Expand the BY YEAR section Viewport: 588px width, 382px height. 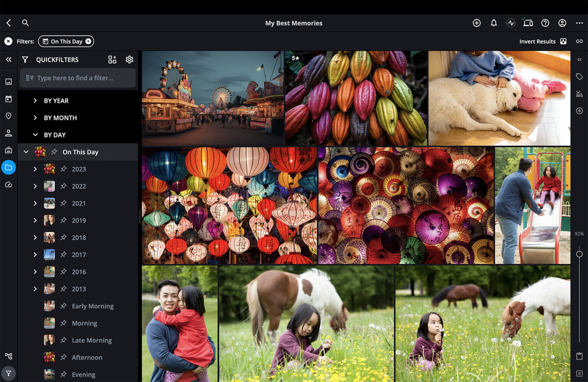coord(35,100)
